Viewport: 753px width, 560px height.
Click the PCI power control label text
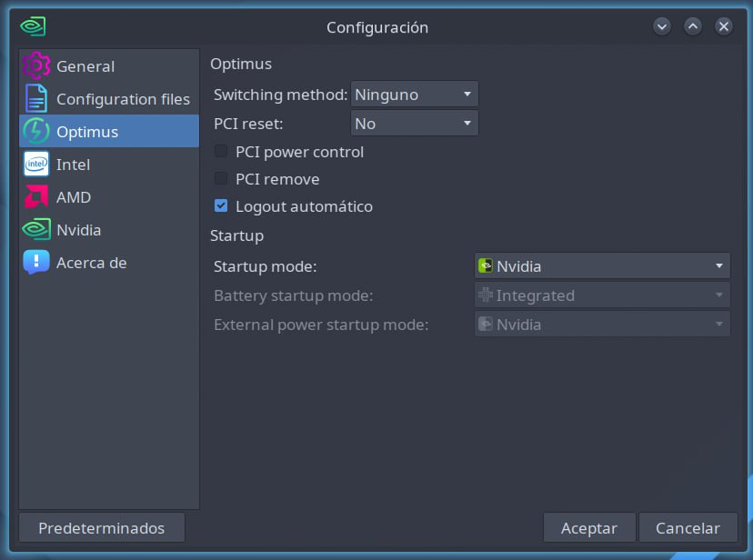[x=300, y=152]
